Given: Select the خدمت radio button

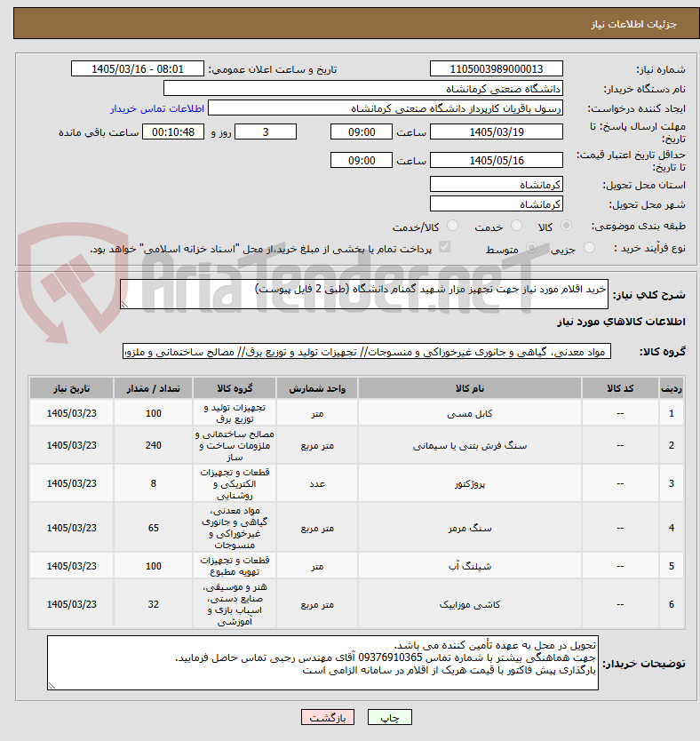Looking at the screenshot, I should point(517,226).
